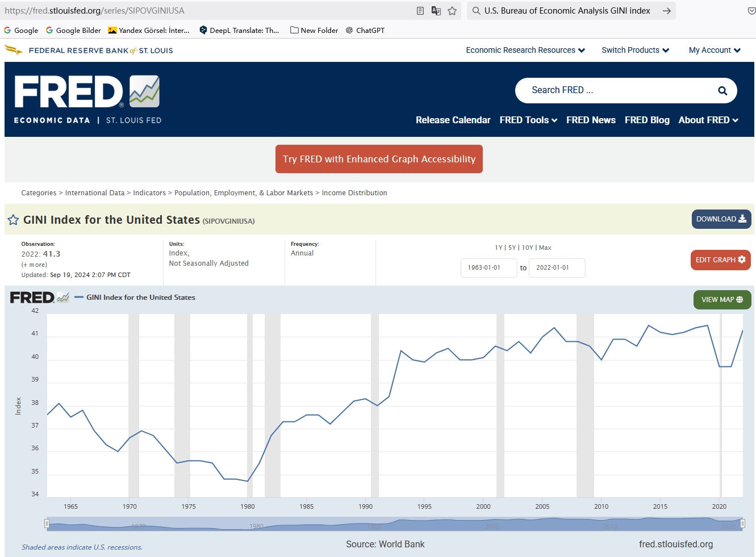Viewport: 756px width, 557px height.
Task: Expand the Economic Research Resources menu
Action: coord(525,51)
